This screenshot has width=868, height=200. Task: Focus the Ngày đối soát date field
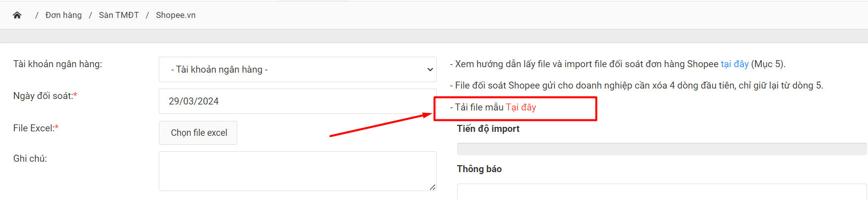coord(297,101)
